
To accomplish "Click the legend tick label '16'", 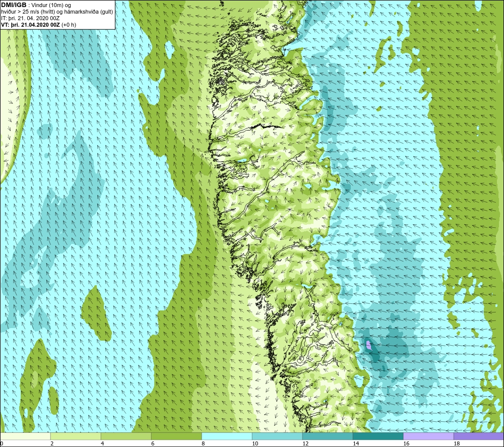I will pyautogui.click(x=406, y=443).
